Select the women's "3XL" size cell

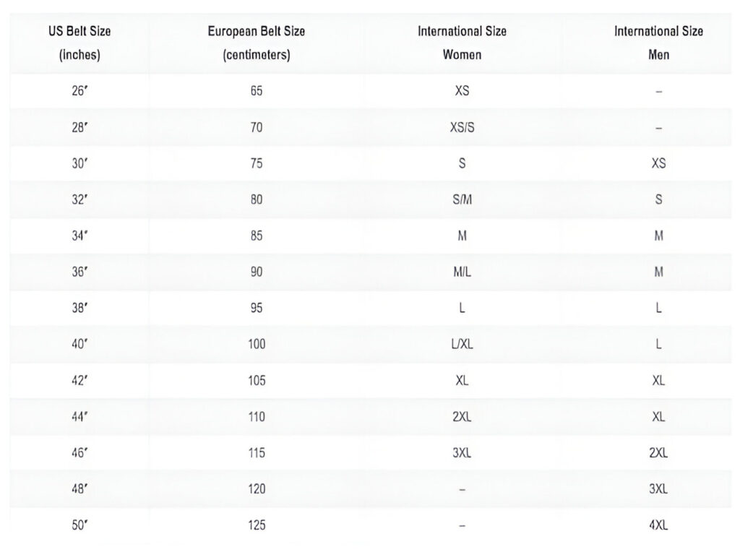pyautogui.click(x=462, y=453)
